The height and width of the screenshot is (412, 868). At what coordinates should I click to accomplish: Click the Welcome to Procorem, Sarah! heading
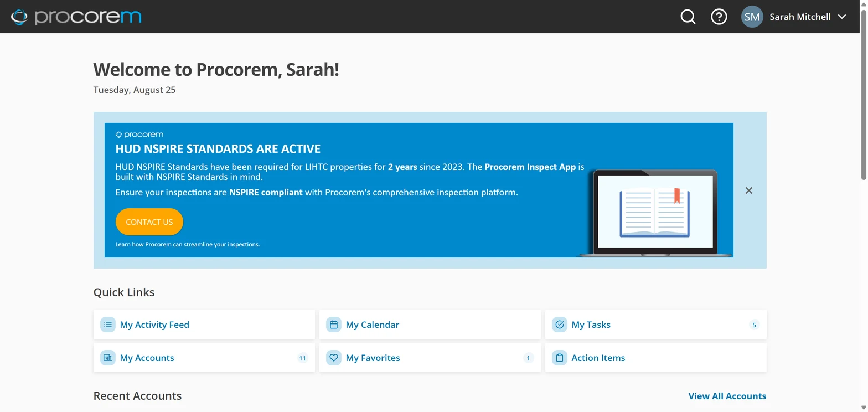(x=216, y=70)
